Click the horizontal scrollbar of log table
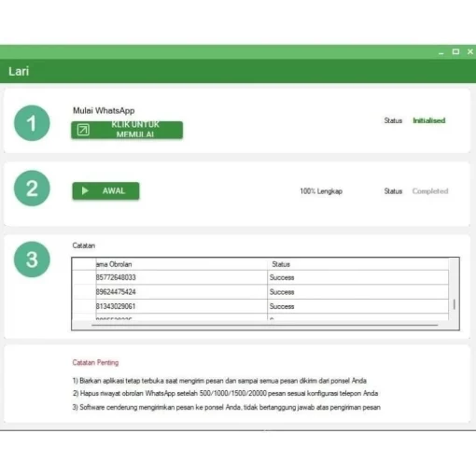The height and width of the screenshot is (476, 476). (x=264, y=325)
